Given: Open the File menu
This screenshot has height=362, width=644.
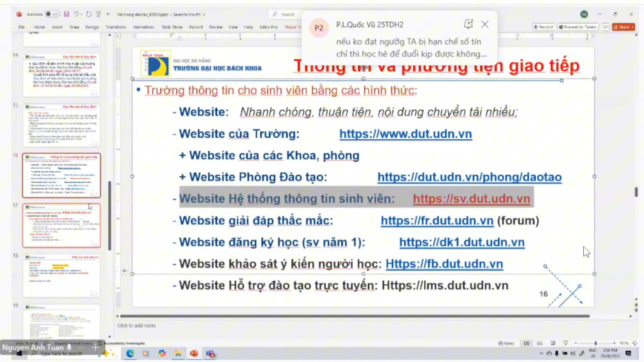Looking at the screenshot, I should point(21,27).
